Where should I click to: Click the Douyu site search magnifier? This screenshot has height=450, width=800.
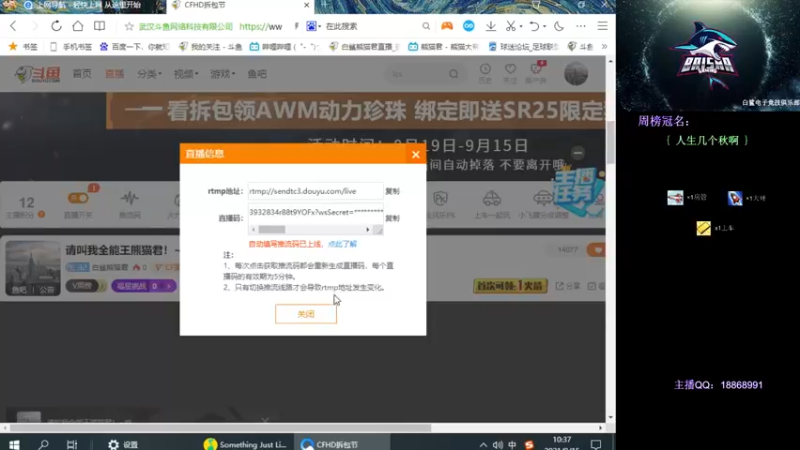tap(454, 74)
